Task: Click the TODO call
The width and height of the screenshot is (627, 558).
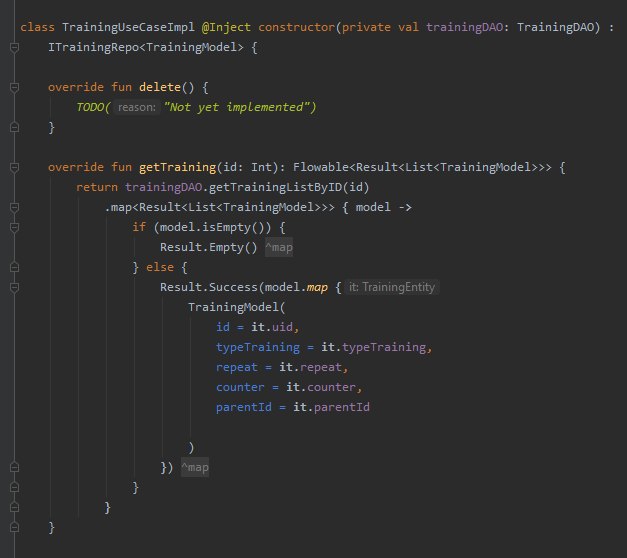Action: 90,107
